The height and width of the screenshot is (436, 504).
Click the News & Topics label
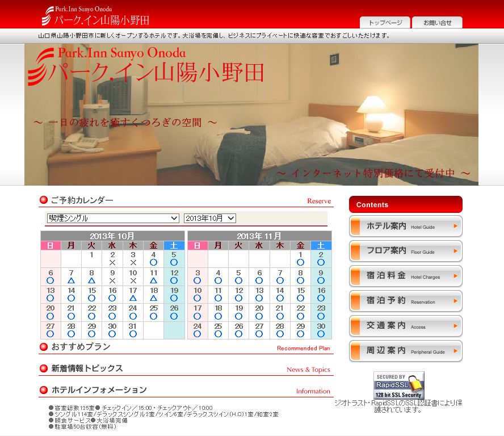tap(308, 370)
